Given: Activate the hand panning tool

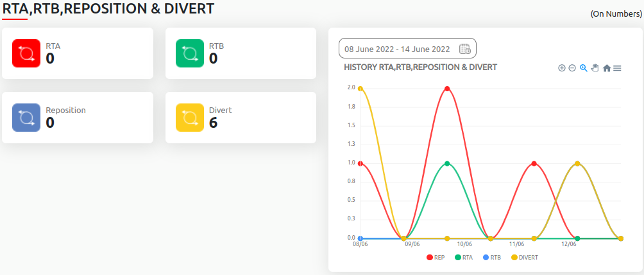Looking at the screenshot, I should point(595,68).
